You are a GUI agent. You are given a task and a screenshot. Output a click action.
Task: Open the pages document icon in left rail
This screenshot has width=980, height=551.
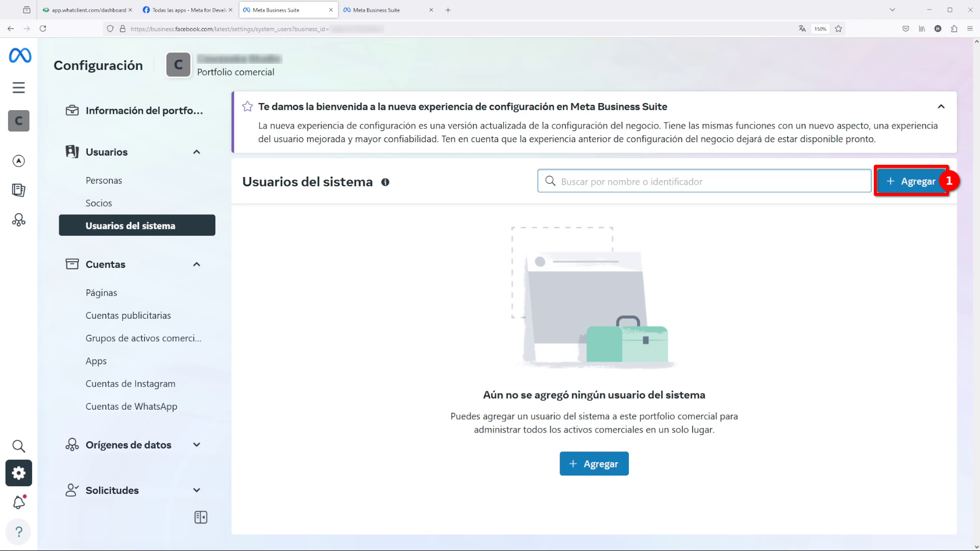coord(19,190)
